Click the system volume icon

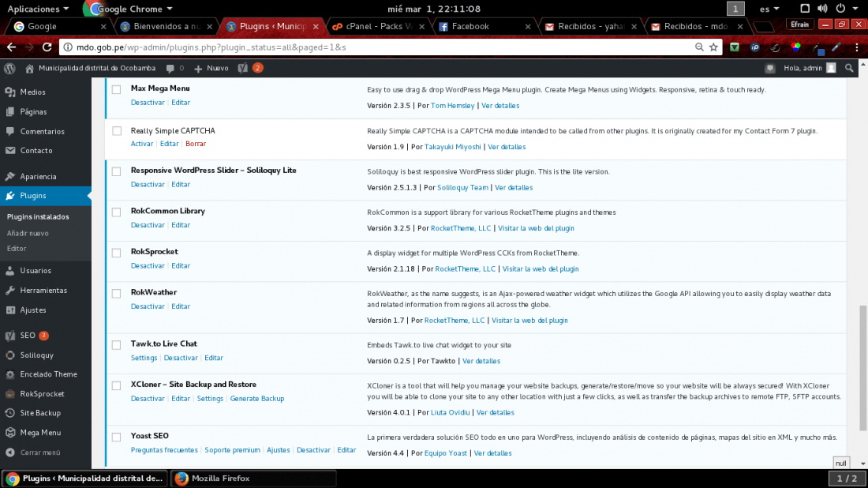[x=822, y=9]
